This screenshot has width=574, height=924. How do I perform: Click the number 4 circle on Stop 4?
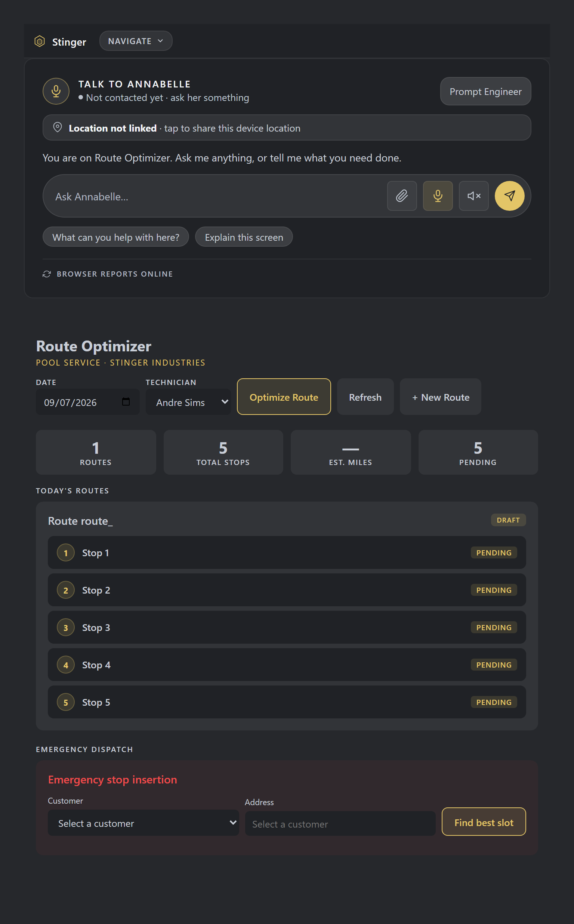coord(66,665)
